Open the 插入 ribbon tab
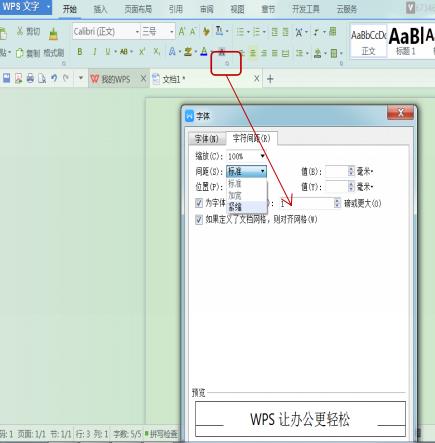Viewport: 435px width, 443px height. click(x=100, y=9)
